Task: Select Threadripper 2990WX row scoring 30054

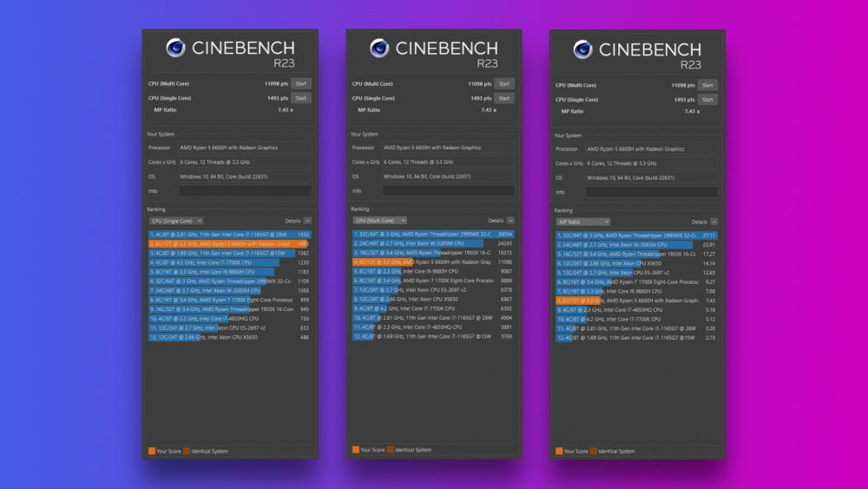Action: coord(433,235)
